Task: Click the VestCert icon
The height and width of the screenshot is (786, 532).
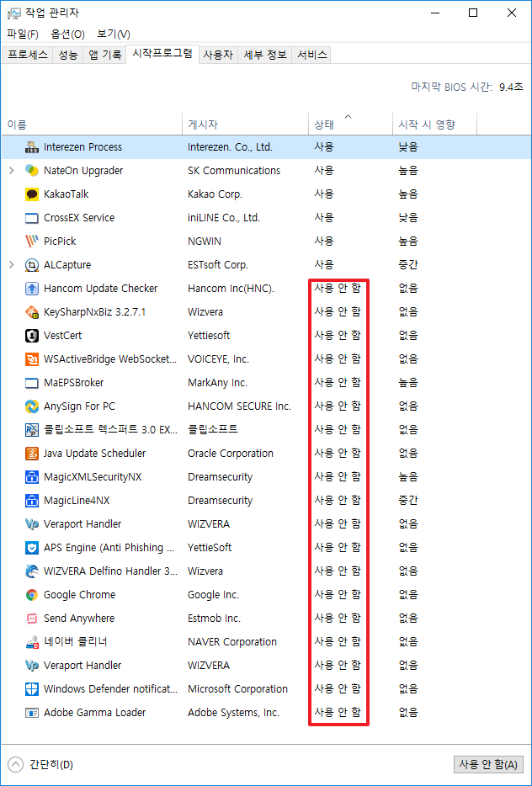Action: click(32, 336)
